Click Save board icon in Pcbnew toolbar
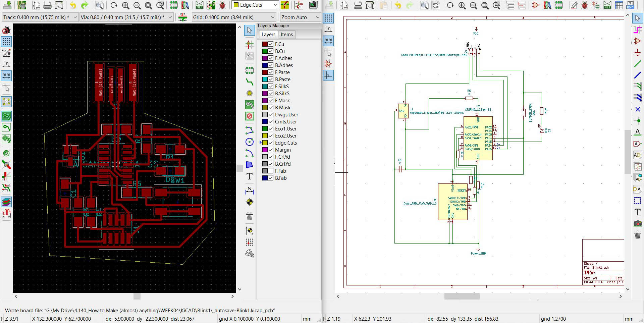Screen dimensions: 644x323 [x=7, y=5]
